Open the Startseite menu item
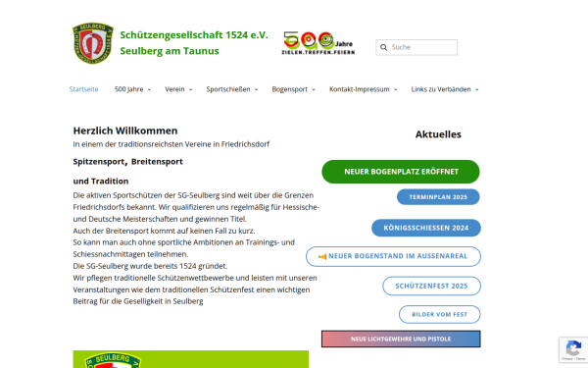 pos(83,89)
